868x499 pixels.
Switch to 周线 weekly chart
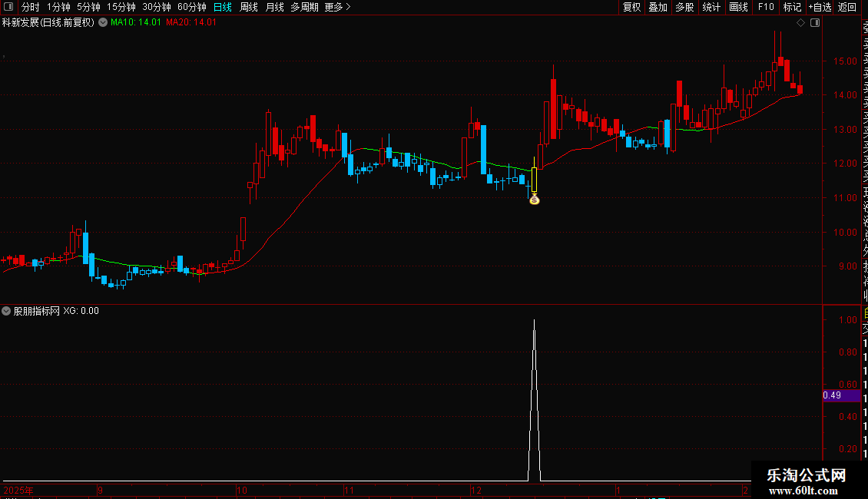[x=249, y=7]
